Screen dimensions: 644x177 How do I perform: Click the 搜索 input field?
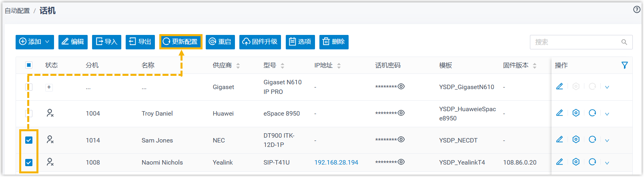(576, 42)
